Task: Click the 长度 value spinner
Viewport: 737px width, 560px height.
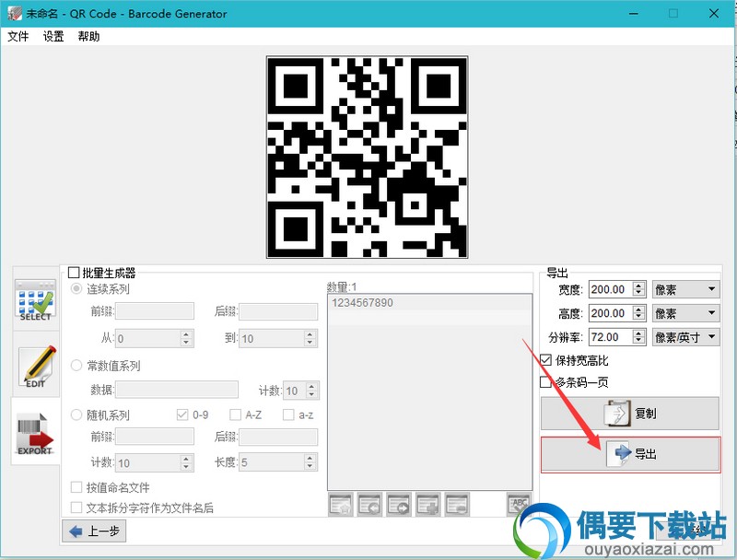Action: (x=310, y=462)
